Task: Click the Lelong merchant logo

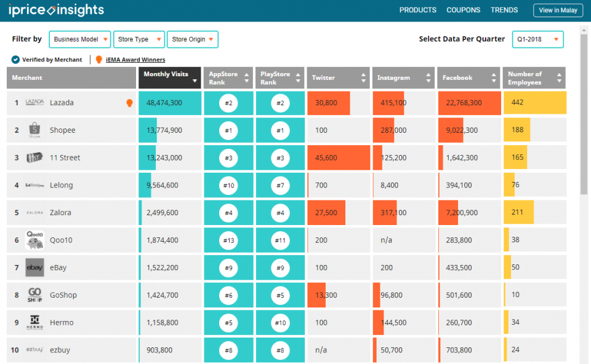Action: pyautogui.click(x=34, y=185)
